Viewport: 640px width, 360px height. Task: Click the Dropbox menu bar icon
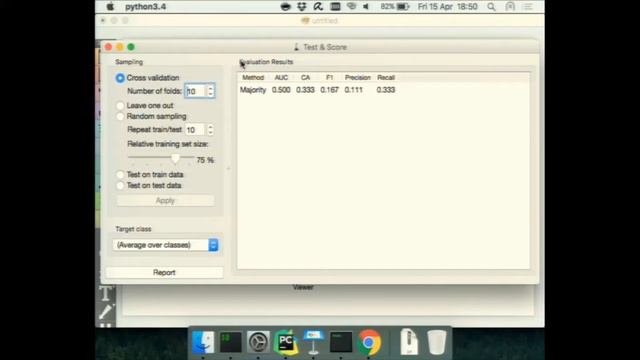point(302,7)
